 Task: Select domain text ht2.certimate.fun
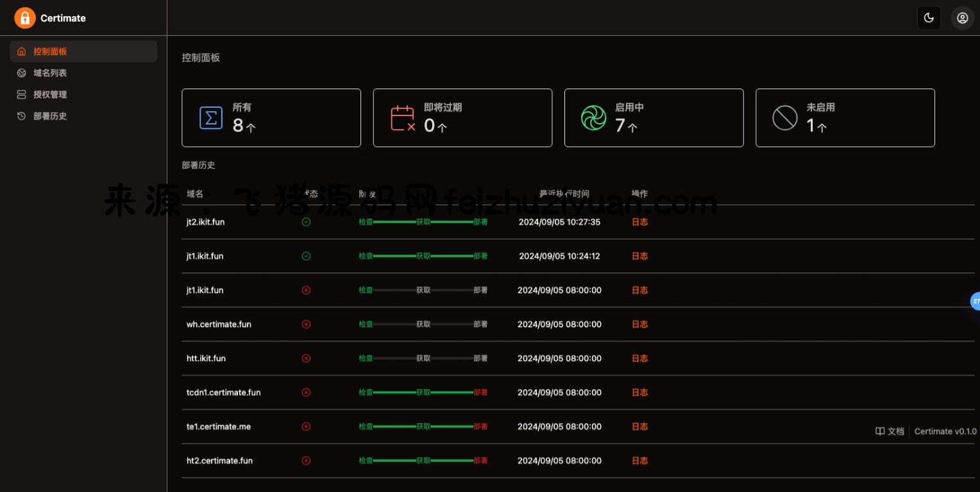(219, 460)
